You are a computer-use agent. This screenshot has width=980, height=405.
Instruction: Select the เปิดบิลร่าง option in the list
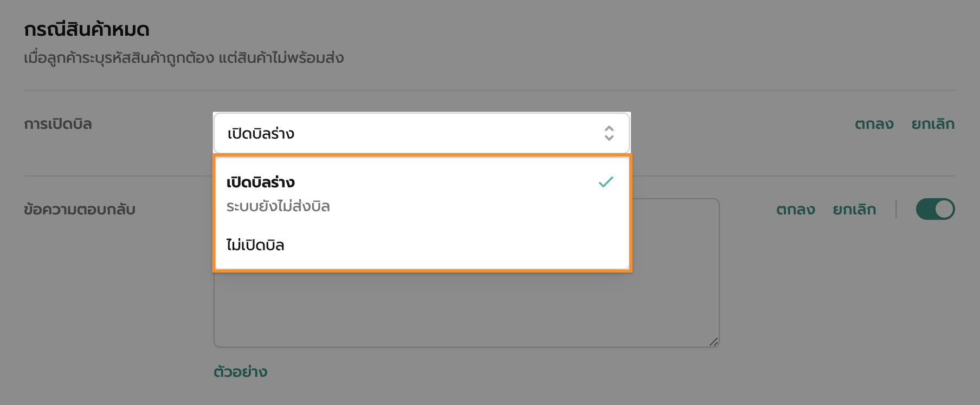tap(261, 182)
